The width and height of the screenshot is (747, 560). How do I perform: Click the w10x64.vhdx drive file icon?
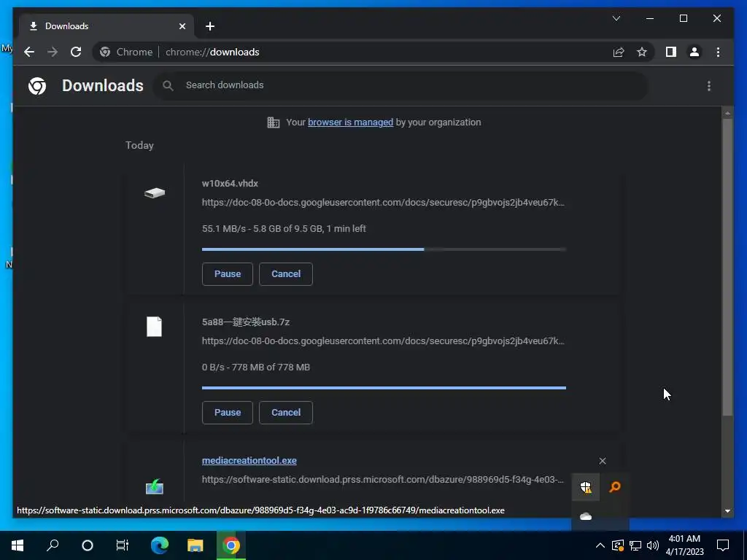pos(155,192)
